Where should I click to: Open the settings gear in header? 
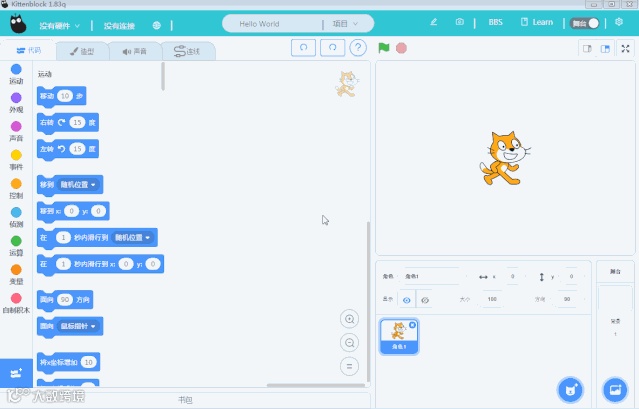click(x=619, y=22)
